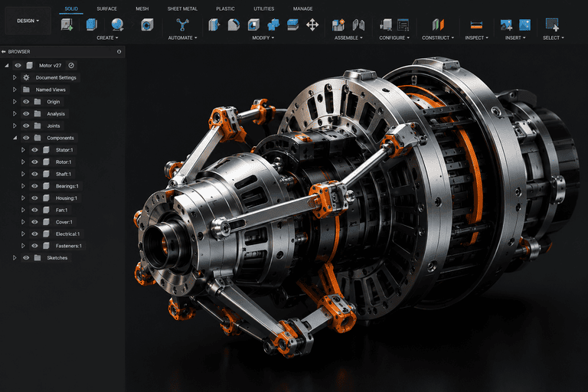588x392 pixels.
Task: Select the Cover:1 tree item
Action: [x=64, y=222]
